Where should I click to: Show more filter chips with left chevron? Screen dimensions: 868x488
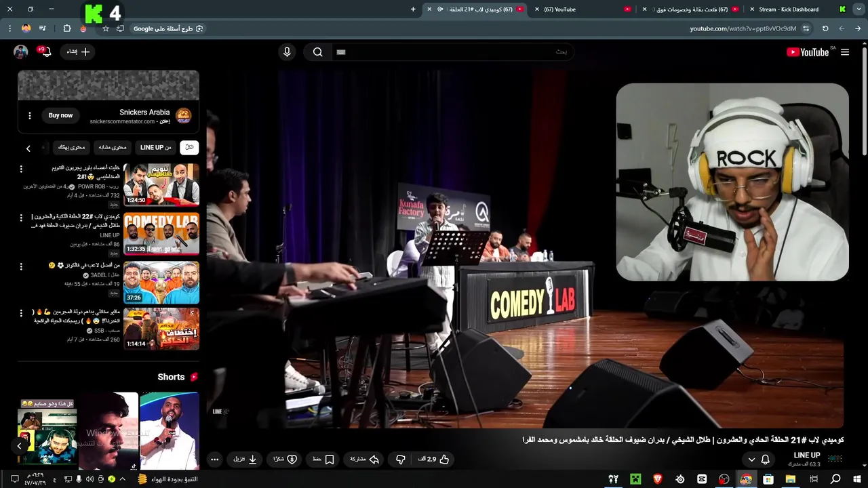[28, 148]
